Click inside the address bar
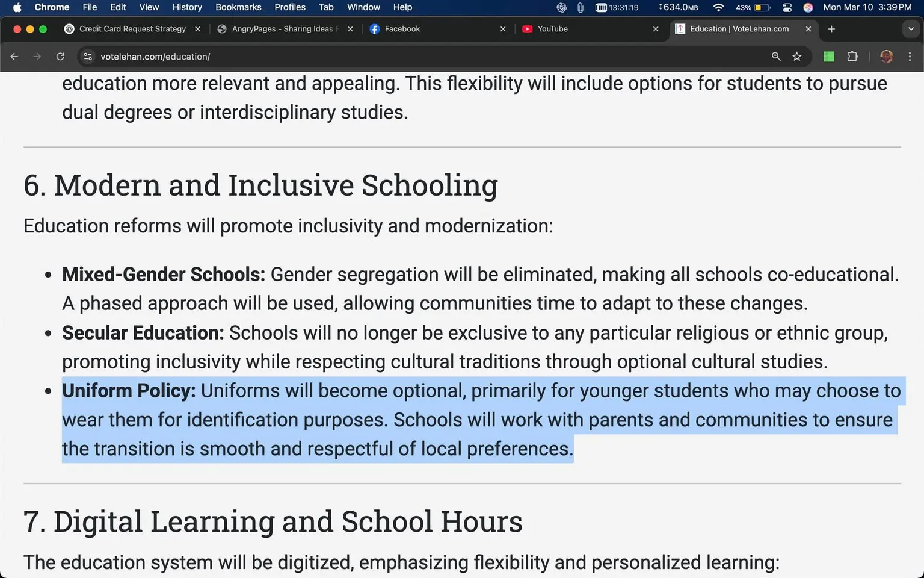This screenshot has height=578, width=924. pyautogui.click(x=241, y=57)
